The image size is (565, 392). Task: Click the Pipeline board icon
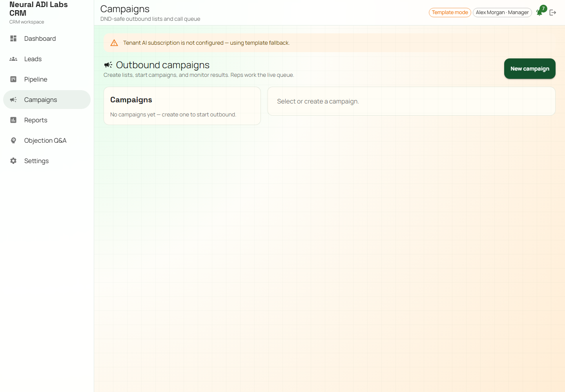click(13, 79)
